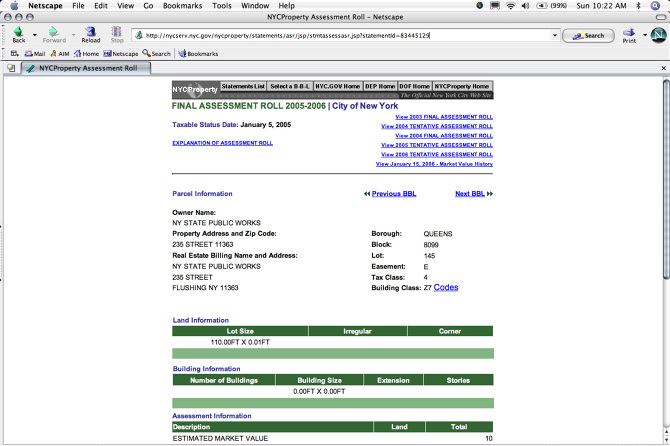
Task: Click into the URL address field
Action: click(340, 36)
